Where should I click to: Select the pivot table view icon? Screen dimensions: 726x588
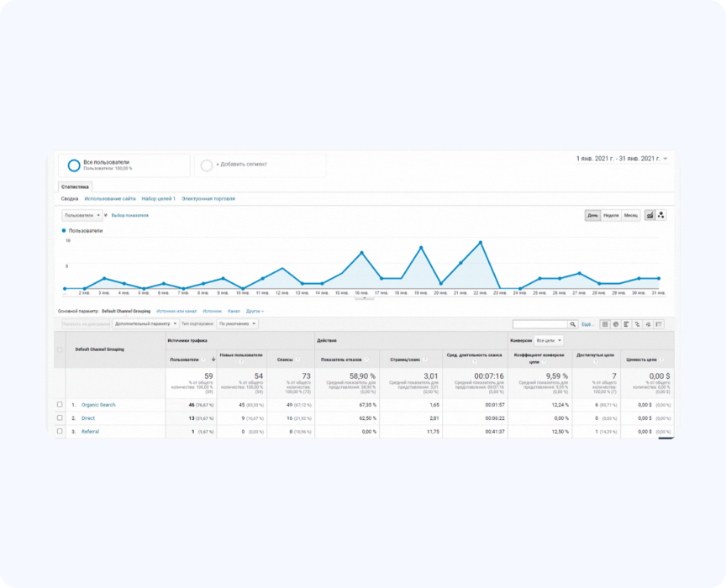click(659, 323)
